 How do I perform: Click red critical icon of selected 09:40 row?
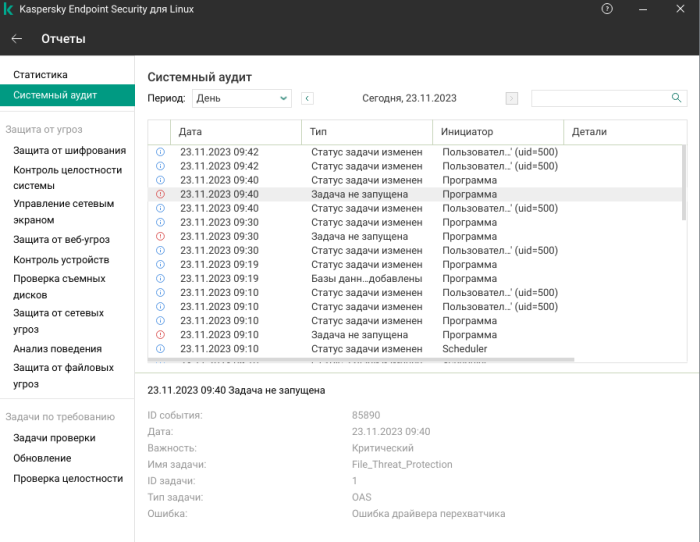point(160,194)
